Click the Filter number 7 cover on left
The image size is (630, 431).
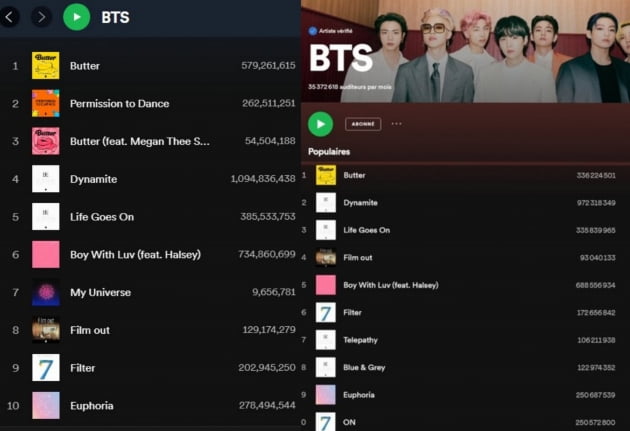click(46, 368)
